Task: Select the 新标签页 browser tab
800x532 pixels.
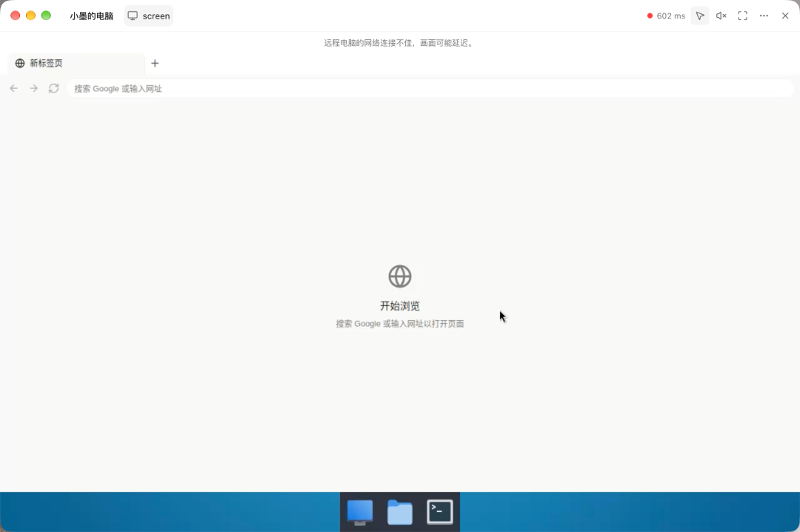Action: [x=76, y=63]
